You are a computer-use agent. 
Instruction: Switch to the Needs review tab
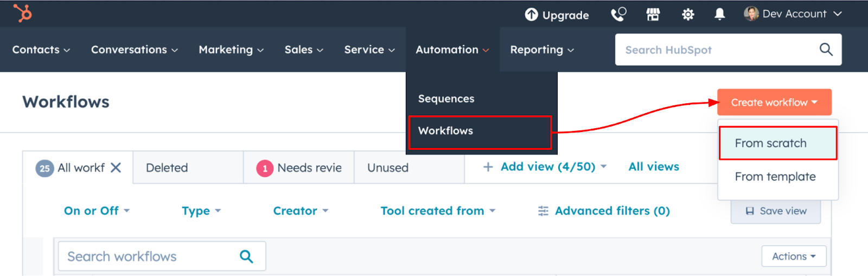pos(299,168)
